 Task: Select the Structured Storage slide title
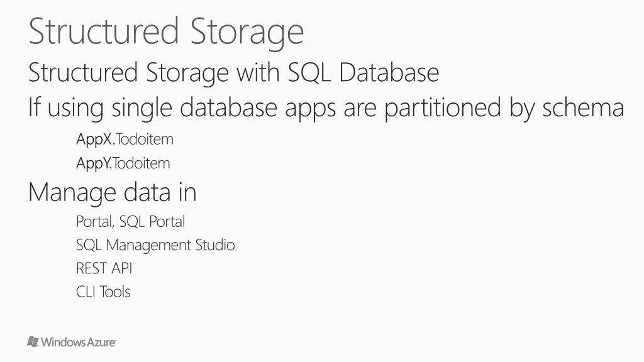point(166,31)
